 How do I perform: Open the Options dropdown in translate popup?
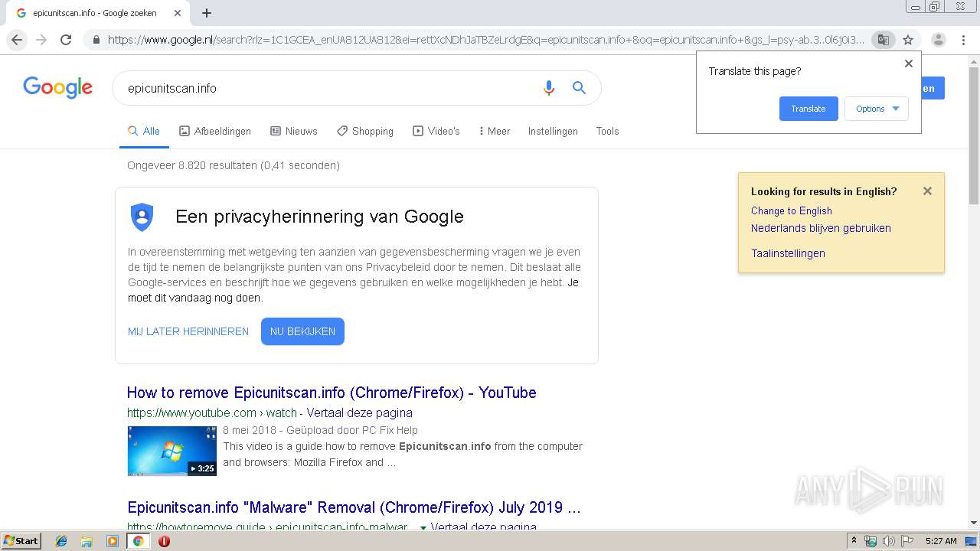point(877,109)
